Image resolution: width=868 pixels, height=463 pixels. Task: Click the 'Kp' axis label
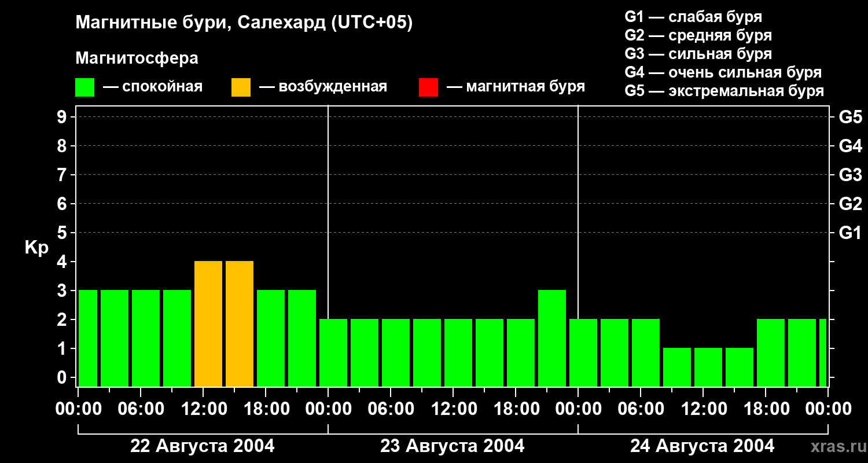coord(36,248)
